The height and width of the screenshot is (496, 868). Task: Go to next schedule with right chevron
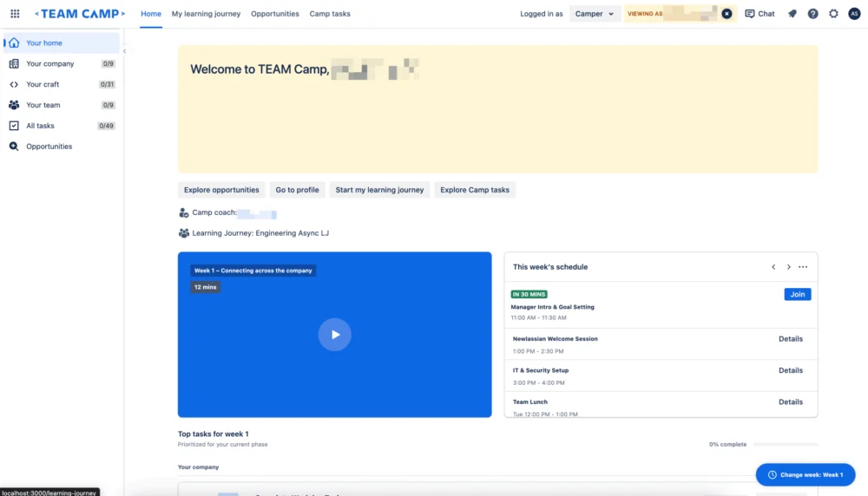pyautogui.click(x=788, y=267)
